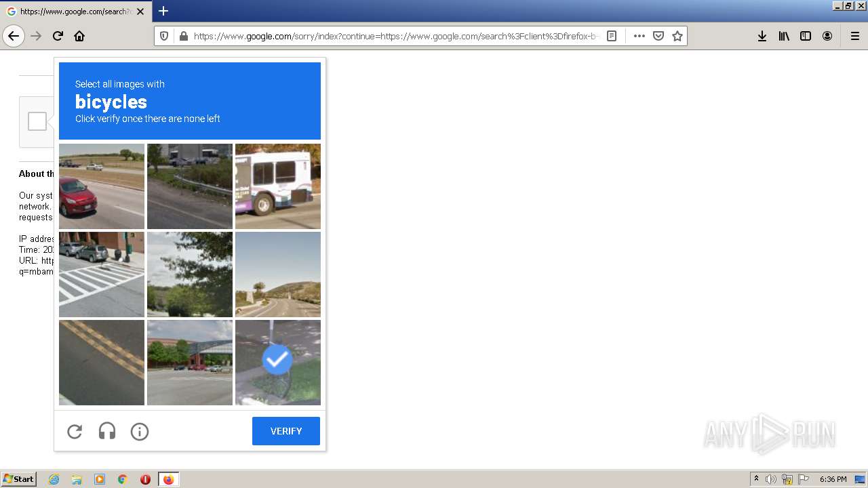Image resolution: width=868 pixels, height=488 pixels.
Task: Reload the current page
Action: point(58,36)
